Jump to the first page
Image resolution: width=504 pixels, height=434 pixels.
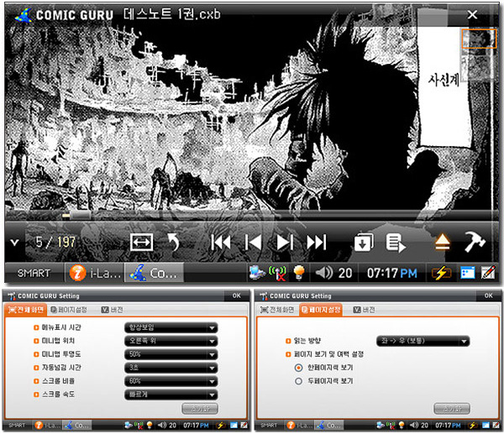pos(221,243)
